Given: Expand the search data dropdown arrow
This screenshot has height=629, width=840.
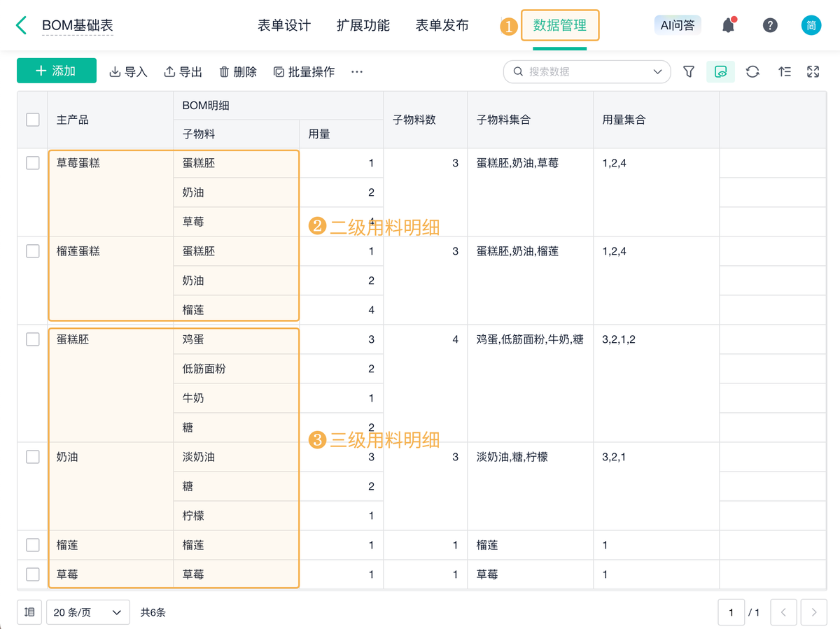Looking at the screenshot, I should 657,71.
